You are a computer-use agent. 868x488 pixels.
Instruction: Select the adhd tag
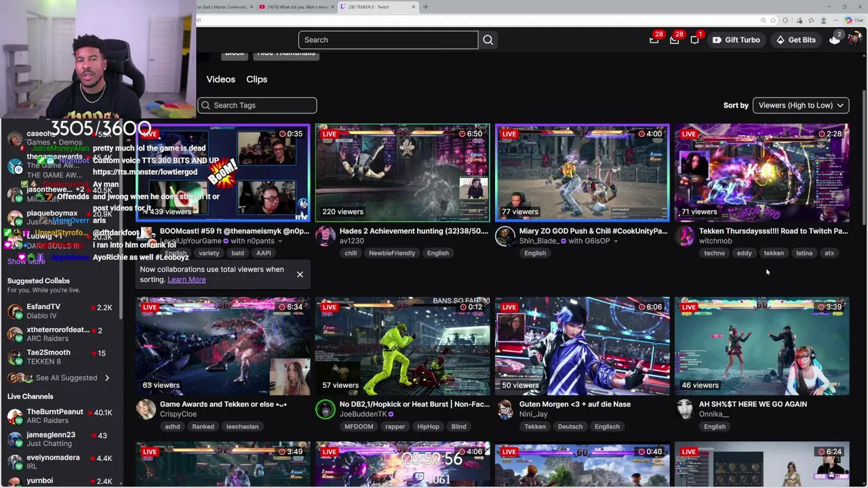tap(172, 426)
